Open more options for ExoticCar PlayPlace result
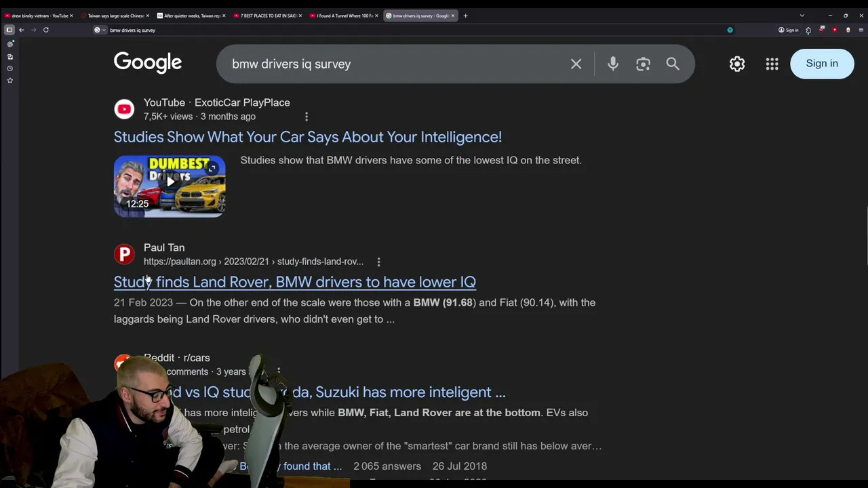This screenshot has height=488, width=868. tap(307, 117)
